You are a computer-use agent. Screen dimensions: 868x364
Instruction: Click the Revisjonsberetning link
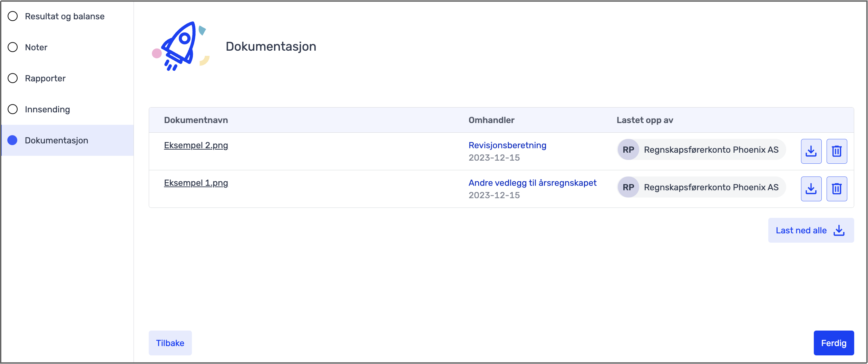coord(507,145)
